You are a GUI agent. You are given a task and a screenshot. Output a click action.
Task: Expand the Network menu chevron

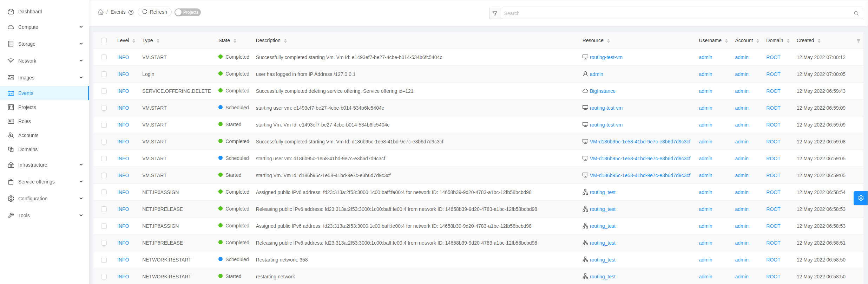(81, 61)
